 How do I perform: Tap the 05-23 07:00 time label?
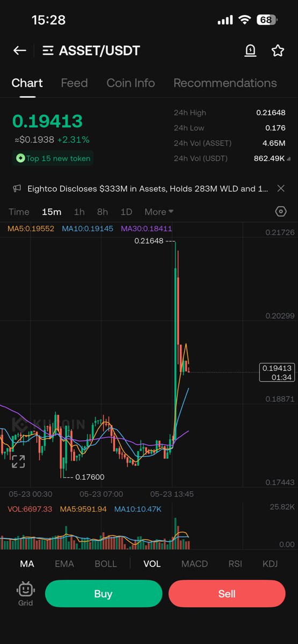tap(101, 494)
